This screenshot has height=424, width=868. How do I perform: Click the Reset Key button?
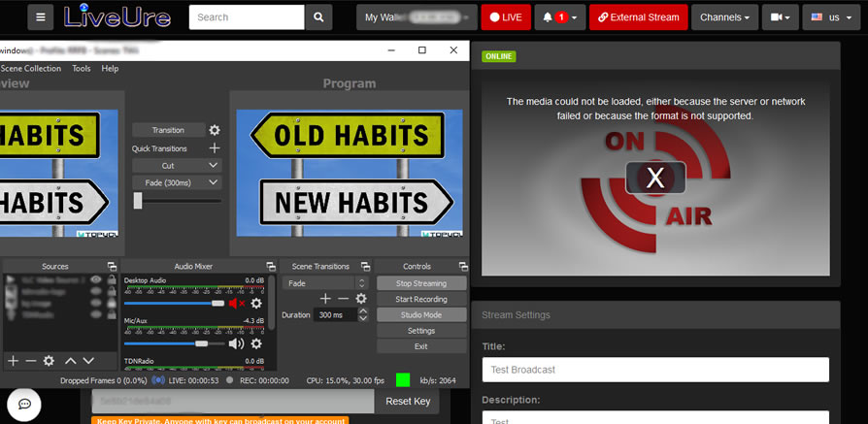pyautogui.click(x=408, y=402)
